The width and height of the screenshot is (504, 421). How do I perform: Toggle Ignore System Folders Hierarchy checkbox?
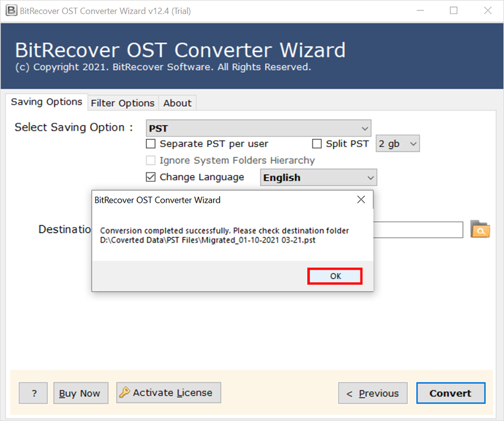pyautogui.click(x=151, y=160)
